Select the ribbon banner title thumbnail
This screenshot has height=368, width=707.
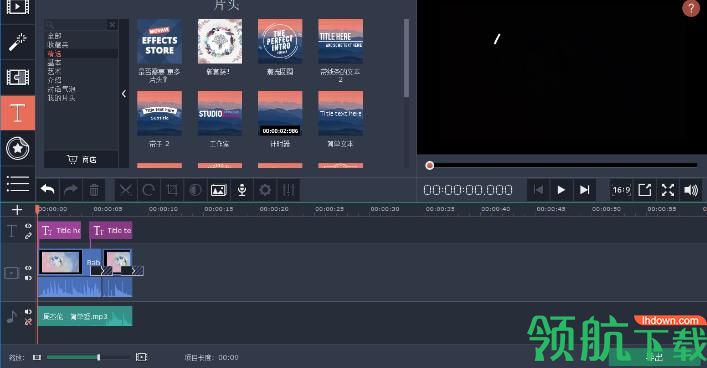pyautogui.click(x=160, y=113)
